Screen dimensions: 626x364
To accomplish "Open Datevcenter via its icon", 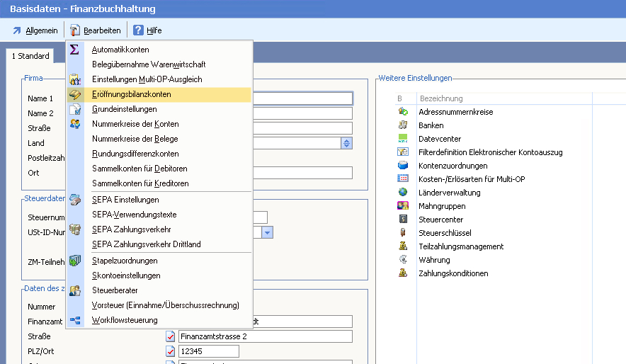I will point(403,139).
